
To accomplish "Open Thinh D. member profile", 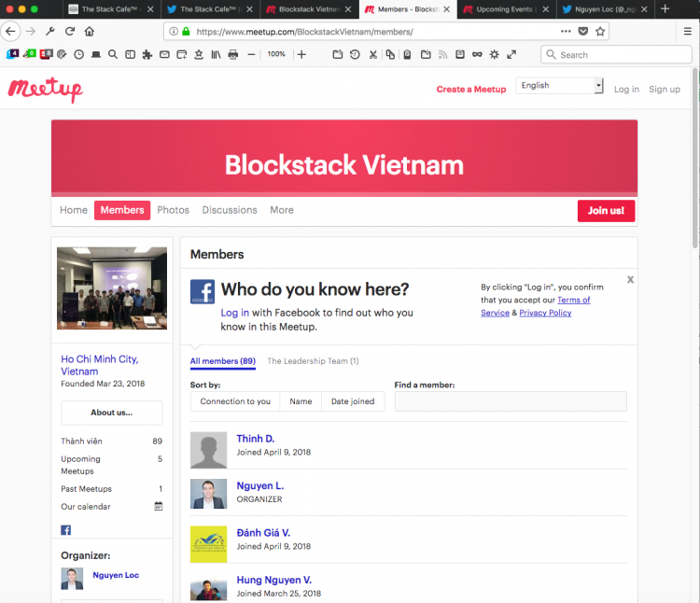I will pyautogui.click(x=256, y=439).
